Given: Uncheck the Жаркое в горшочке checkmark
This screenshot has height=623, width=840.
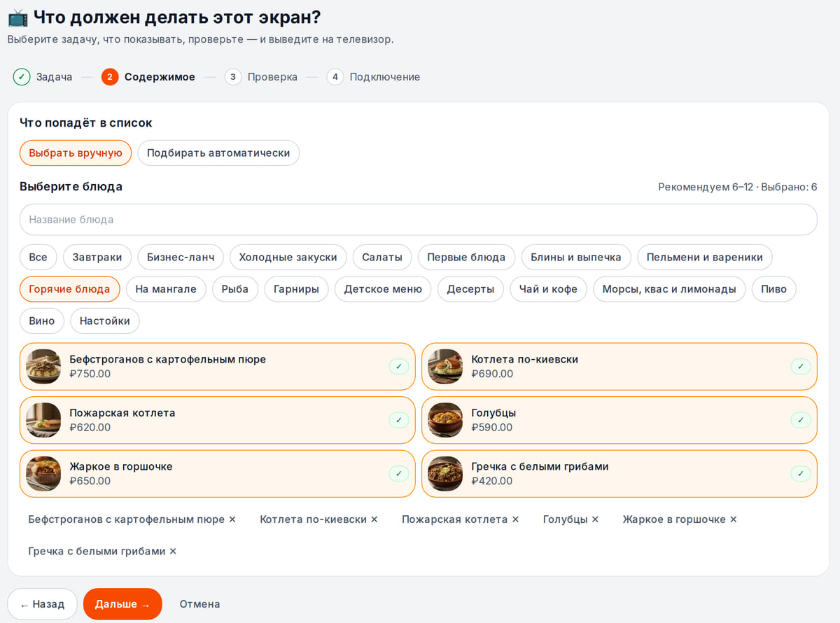Looking at the screenshot, I should pos(398,474).
